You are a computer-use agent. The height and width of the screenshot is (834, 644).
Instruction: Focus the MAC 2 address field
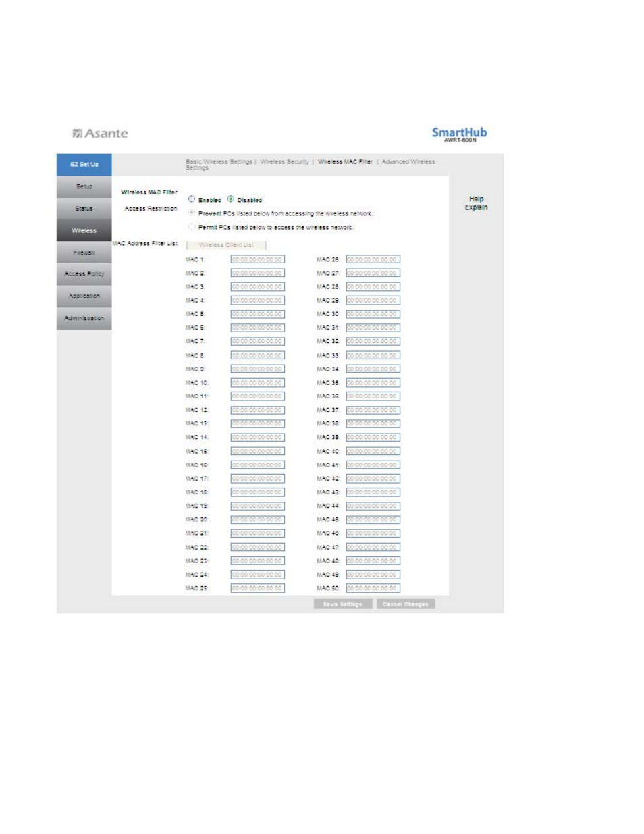tap(258, 273)
